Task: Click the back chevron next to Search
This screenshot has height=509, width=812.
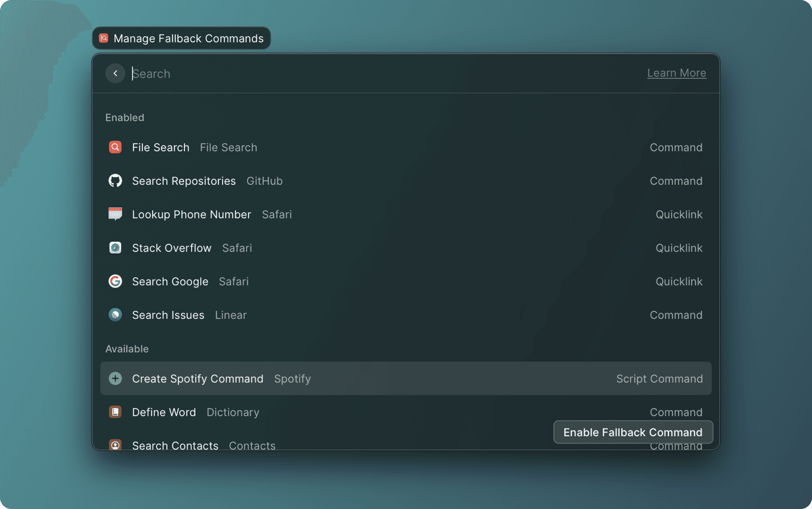Action: tap(115, 73)
